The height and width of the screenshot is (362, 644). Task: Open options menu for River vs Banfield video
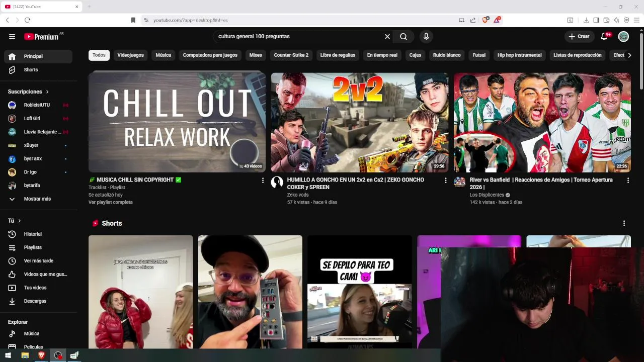tap(628, 180)
